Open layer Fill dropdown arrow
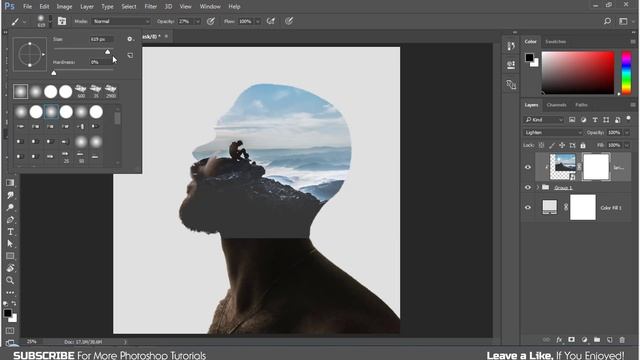Screen dimensions: 640x360 coord(627,145)
